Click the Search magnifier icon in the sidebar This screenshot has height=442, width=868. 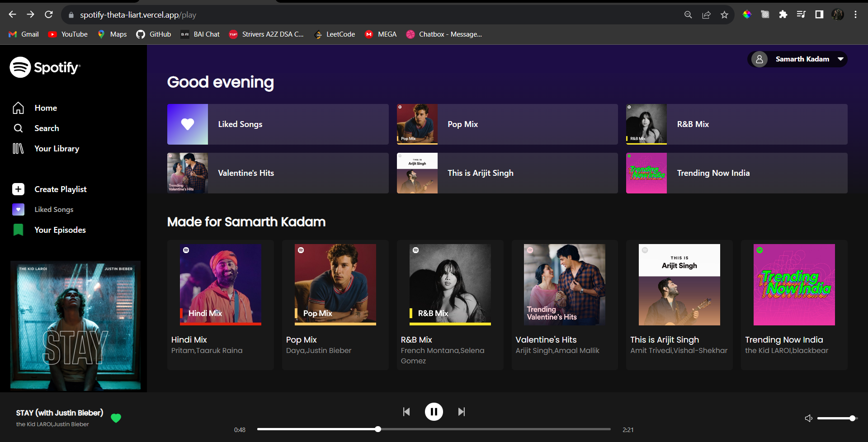tap(18, 128)
